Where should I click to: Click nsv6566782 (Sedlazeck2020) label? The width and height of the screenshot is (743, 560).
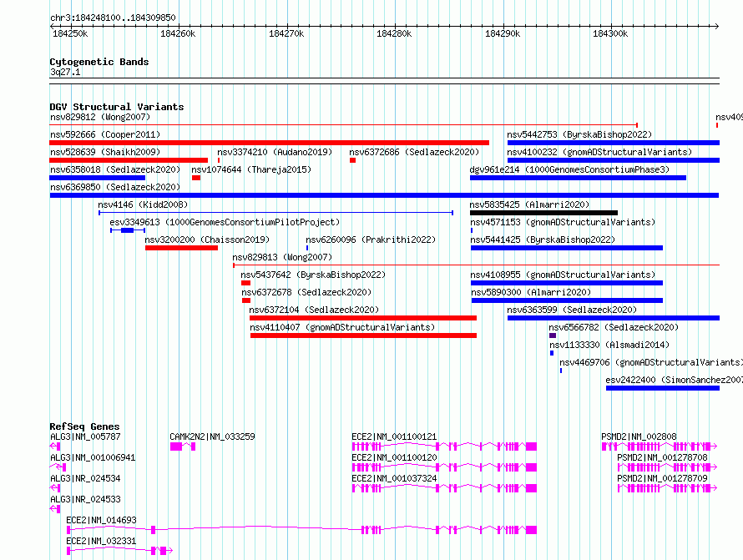(x=614, y=327)
